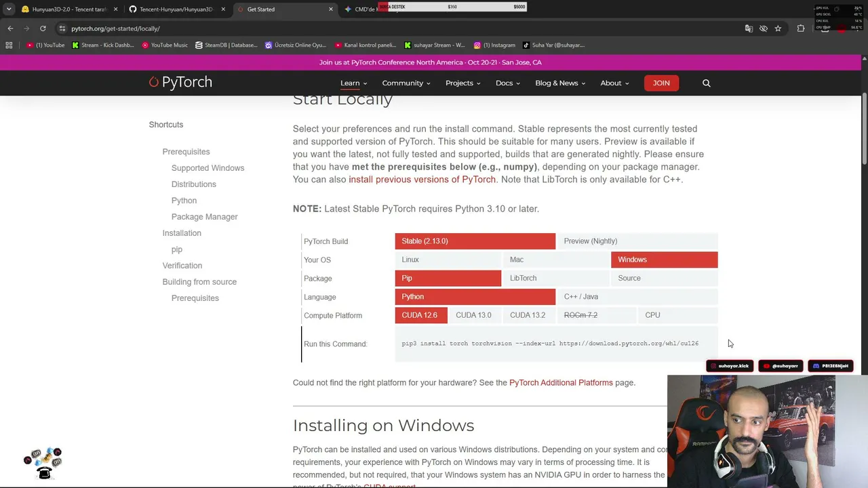868x488 pixels.
Task: Open the suhayar Stream bookmark
Action: [x=435, y=45]
